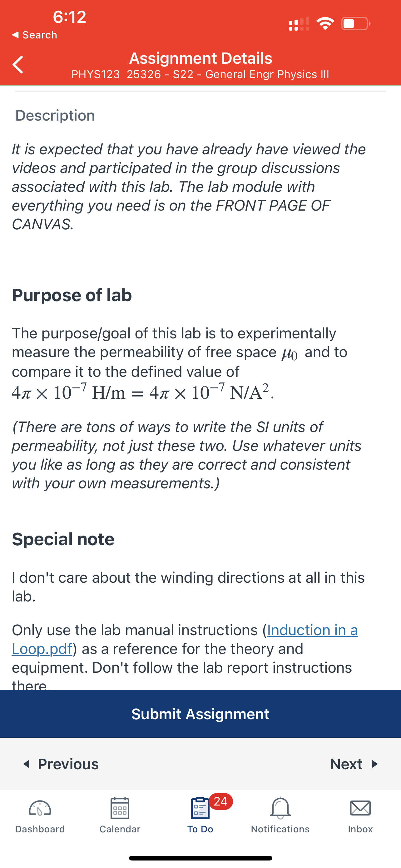Tap the battery status icon
This screenshot has height=868, width=401.
[x=356, y=23]
